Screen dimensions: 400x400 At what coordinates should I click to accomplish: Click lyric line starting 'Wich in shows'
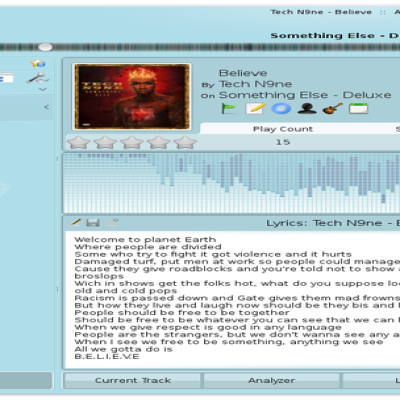237,284
